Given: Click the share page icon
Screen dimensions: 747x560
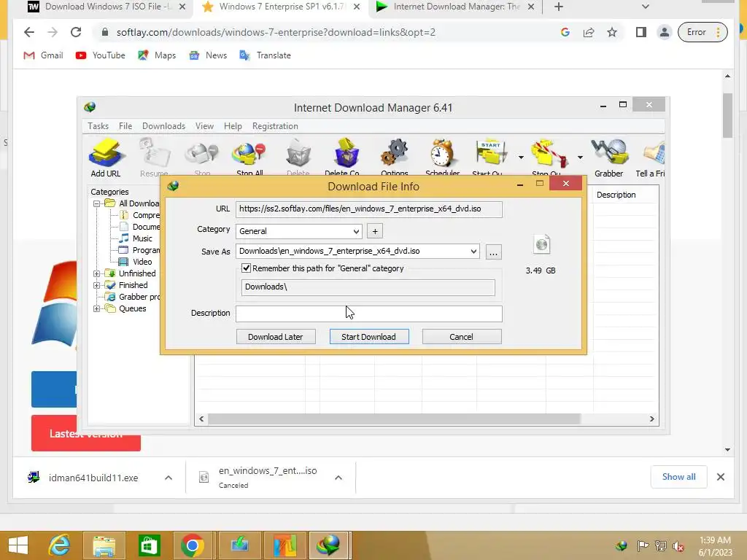Looking at the screenshot, I should pos(589,32).
